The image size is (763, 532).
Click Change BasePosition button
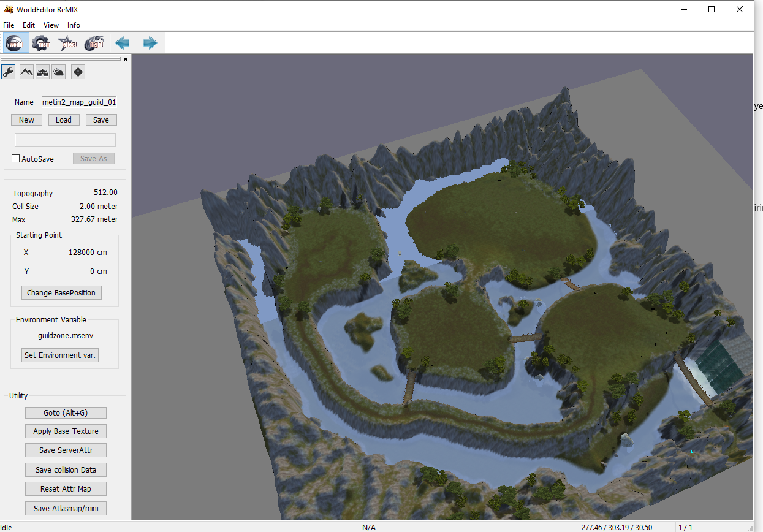(61, 293)
